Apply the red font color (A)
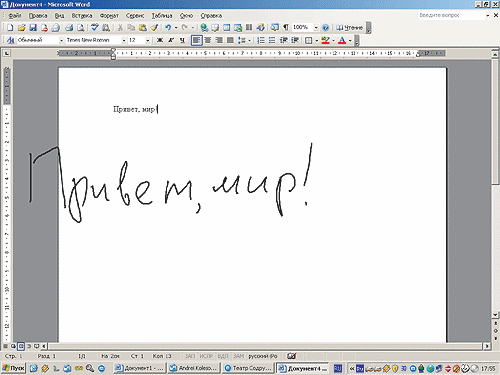Screen dimensions: 500x375 pos(342,40)
